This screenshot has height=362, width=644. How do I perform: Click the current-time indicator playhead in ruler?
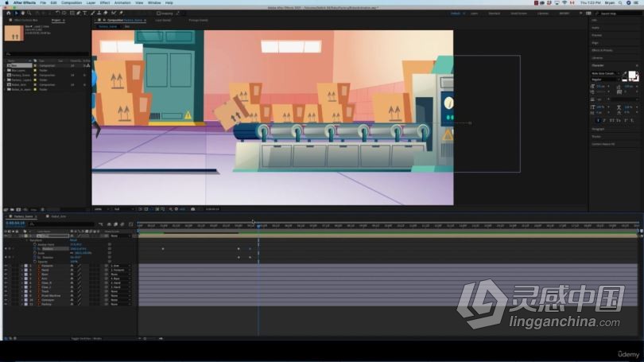click(258, 226)
